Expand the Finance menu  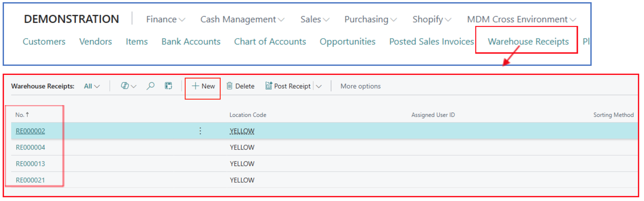click(165, 20)
